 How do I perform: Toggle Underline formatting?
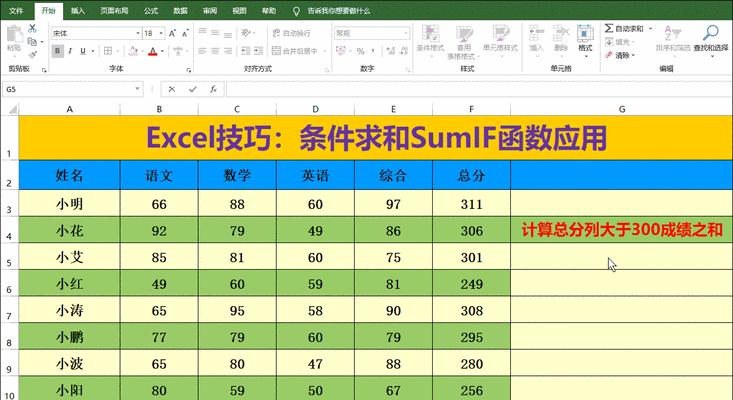(x=83, y=50)
